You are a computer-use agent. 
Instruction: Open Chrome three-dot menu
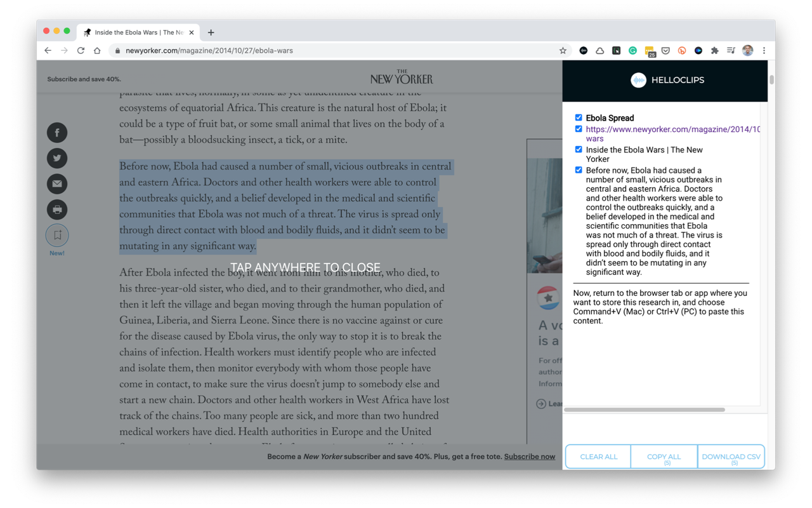click(x=764, y=51)
